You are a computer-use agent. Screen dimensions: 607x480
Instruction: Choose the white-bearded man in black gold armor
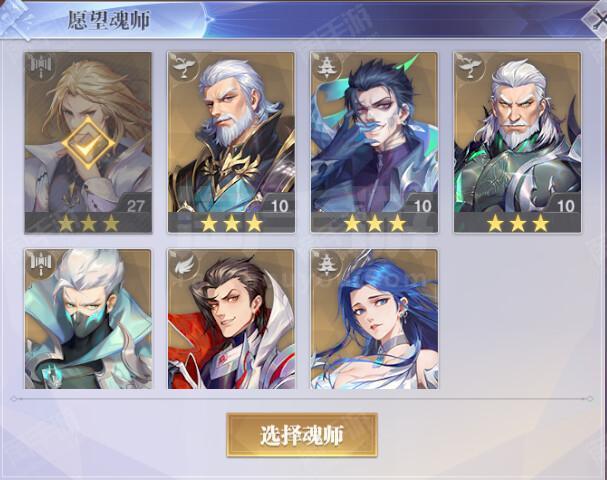tap(231, 143)
